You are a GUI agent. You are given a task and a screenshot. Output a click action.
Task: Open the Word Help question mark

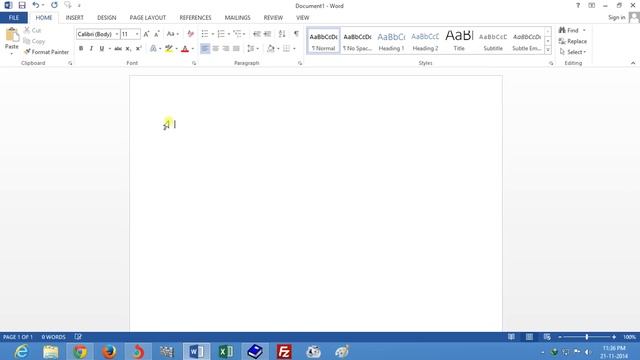click(x=578, y=5)
